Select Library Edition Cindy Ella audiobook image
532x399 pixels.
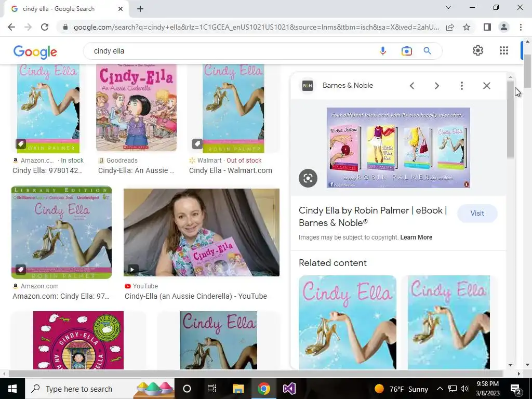click(x=61, y=232)
